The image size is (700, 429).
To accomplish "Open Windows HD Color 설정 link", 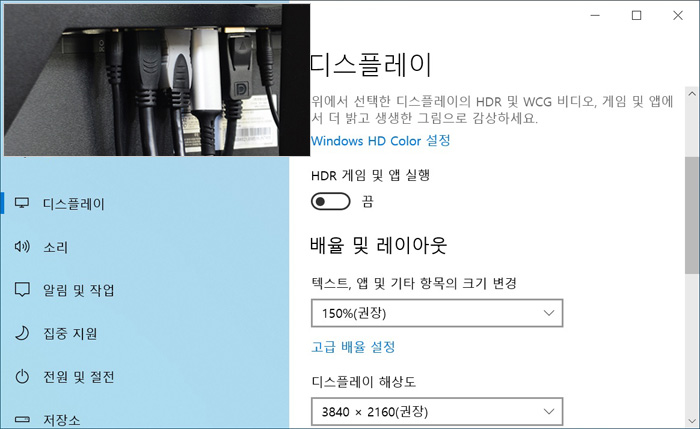I will (x=380, y=141).
